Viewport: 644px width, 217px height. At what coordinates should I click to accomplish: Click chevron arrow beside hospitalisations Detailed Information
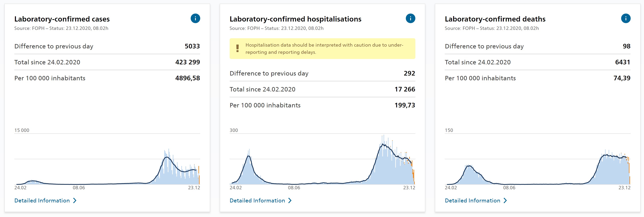click(x=290, y=200)
